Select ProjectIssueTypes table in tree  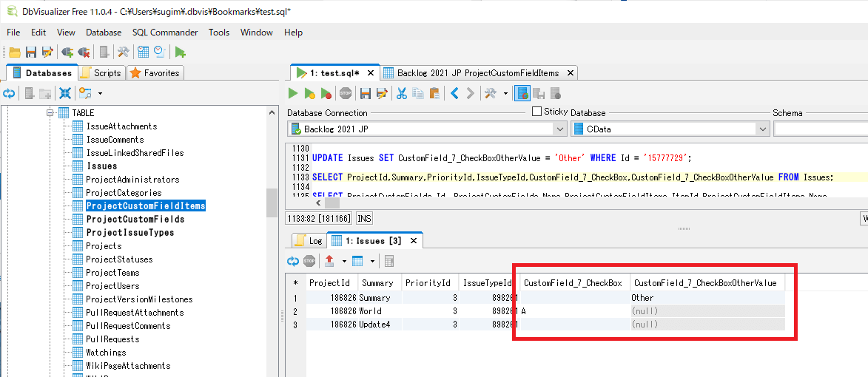pyautogui.click(x=130, y=232)
